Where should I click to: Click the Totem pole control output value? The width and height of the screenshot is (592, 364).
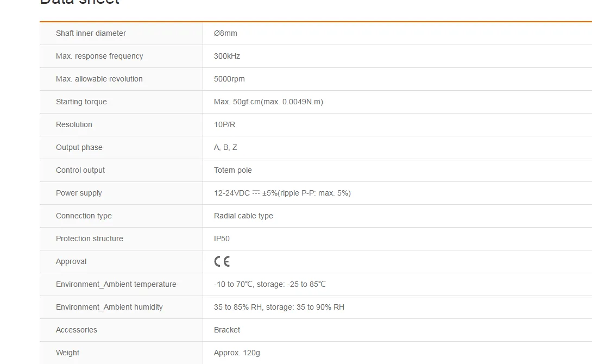232,170
